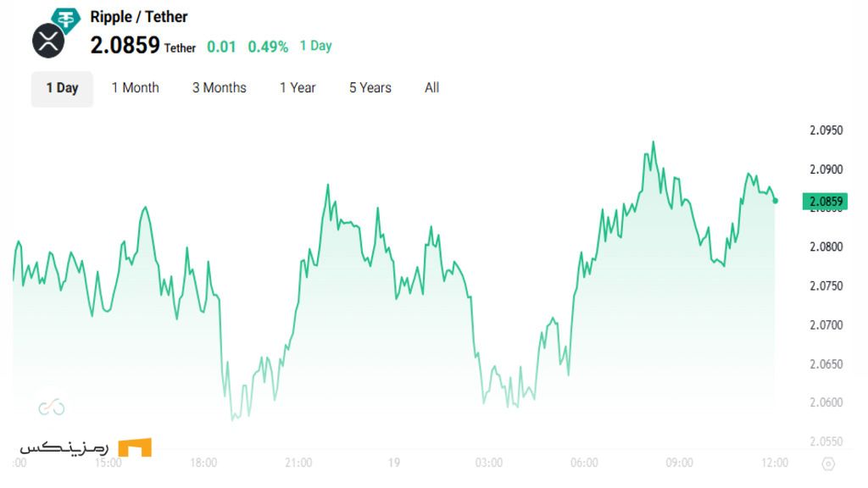Click the green dot at chart line end
Viewport: 868px width, 488px height.
[776, 201]
